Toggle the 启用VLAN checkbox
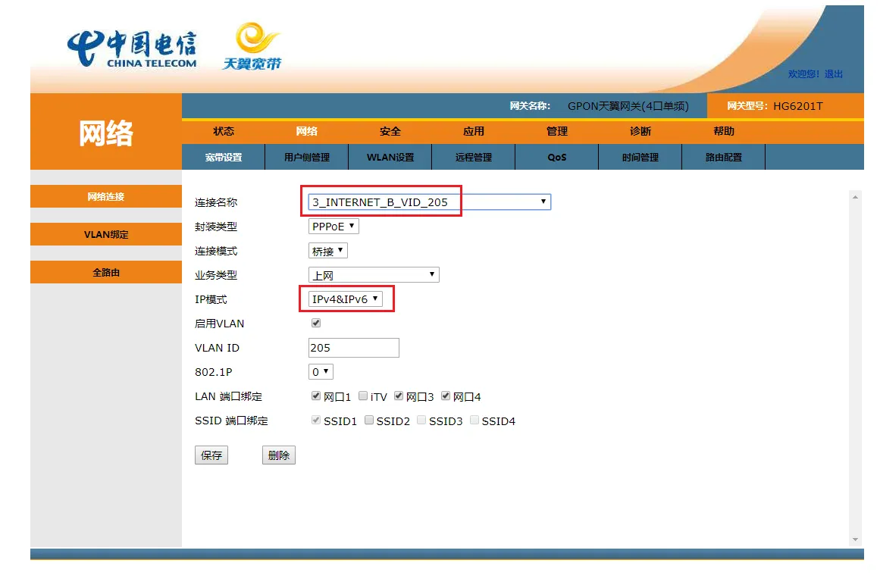The width and height of the screenshot is (880, 588). pyautogui.click(x=316, y=323)
